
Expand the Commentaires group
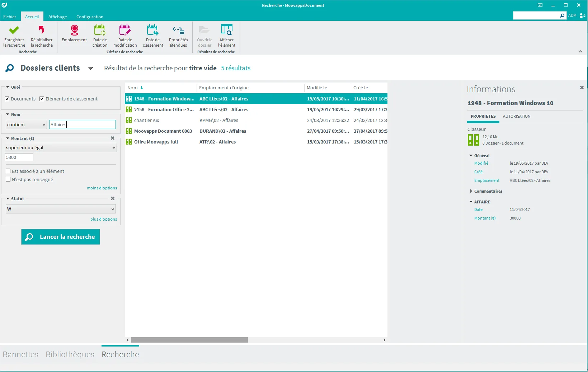(471, 191)
